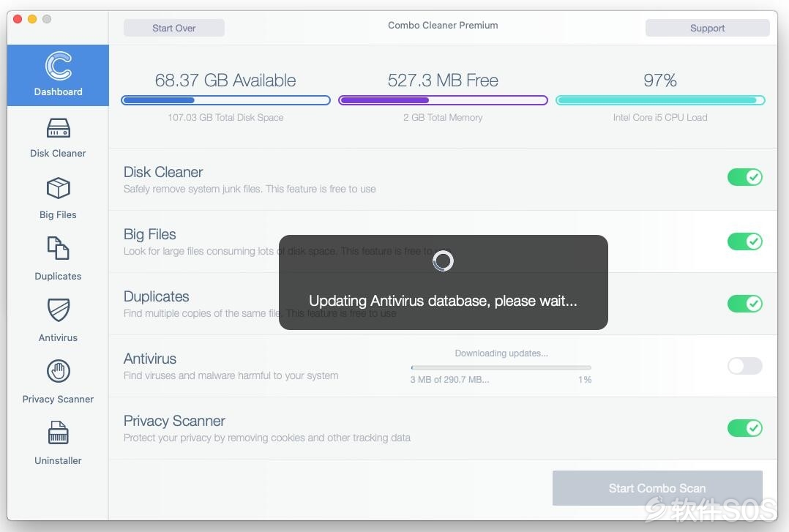The image size is (789, 532).
Task: Click the antivirus download progress bar
Action: (501, 368)
